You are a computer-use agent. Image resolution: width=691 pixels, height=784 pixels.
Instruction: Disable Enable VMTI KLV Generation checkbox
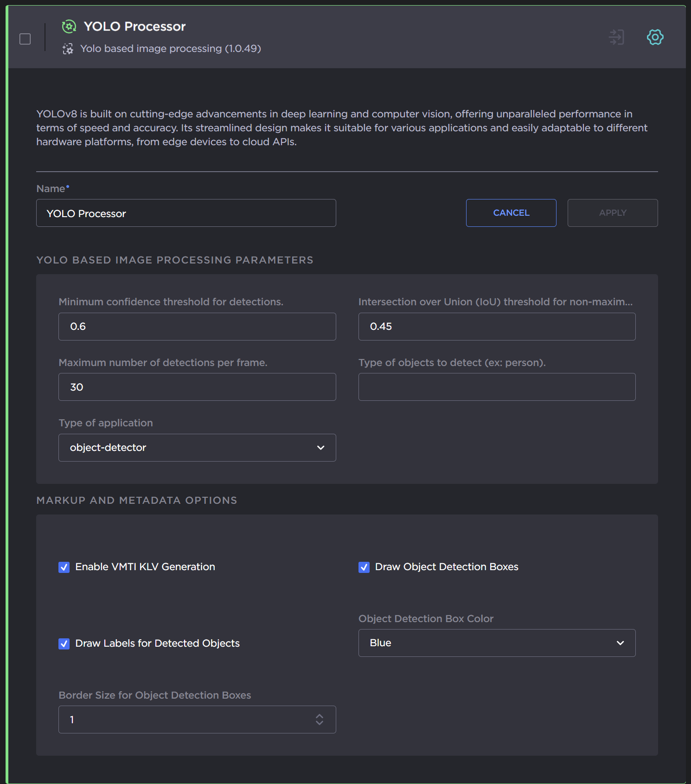pyautogui.click(x=64, y=567)
